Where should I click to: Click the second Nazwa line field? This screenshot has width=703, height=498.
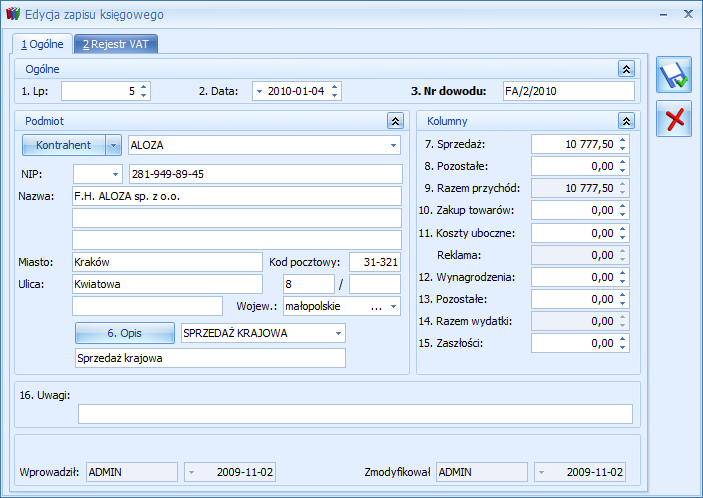point(237,218)
